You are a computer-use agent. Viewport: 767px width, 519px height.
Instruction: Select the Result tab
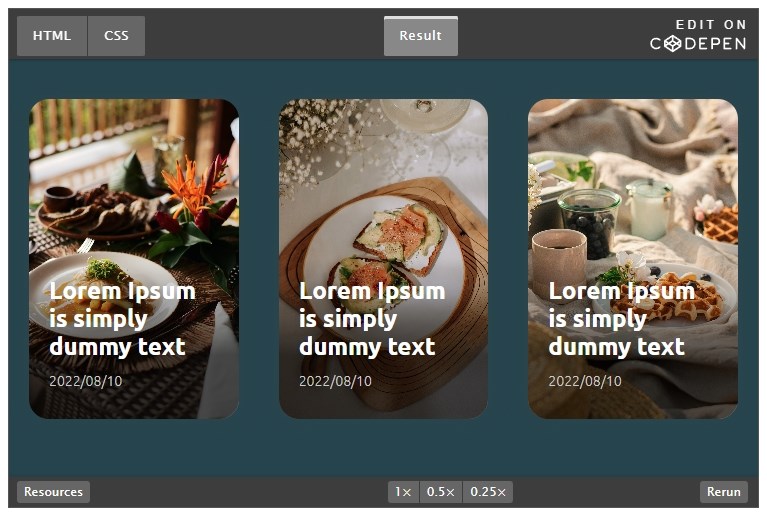point(421,36)
